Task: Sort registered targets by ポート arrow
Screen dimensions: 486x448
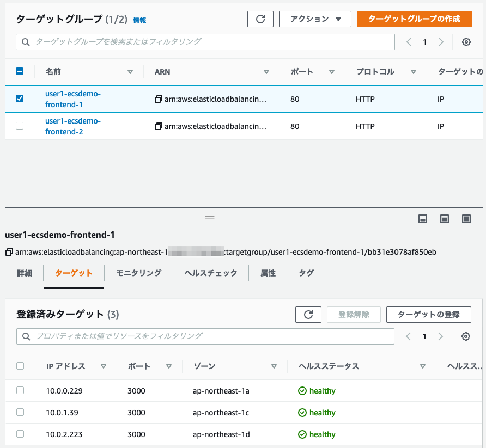Action: tap(169, 366)
